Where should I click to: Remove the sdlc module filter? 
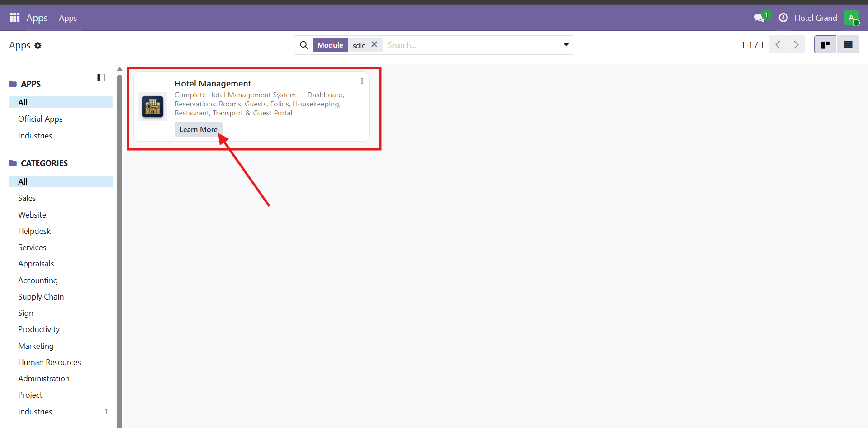click(x=375, y=45)
